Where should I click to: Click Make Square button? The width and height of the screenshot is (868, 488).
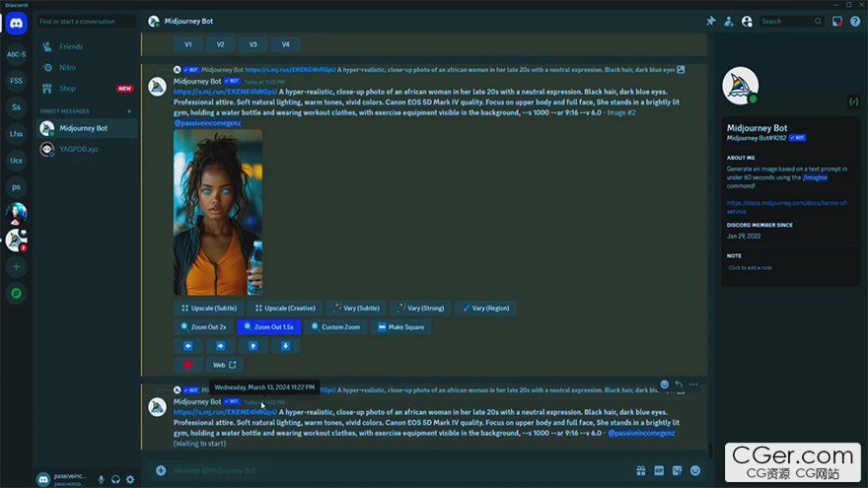tap(401, 327)
